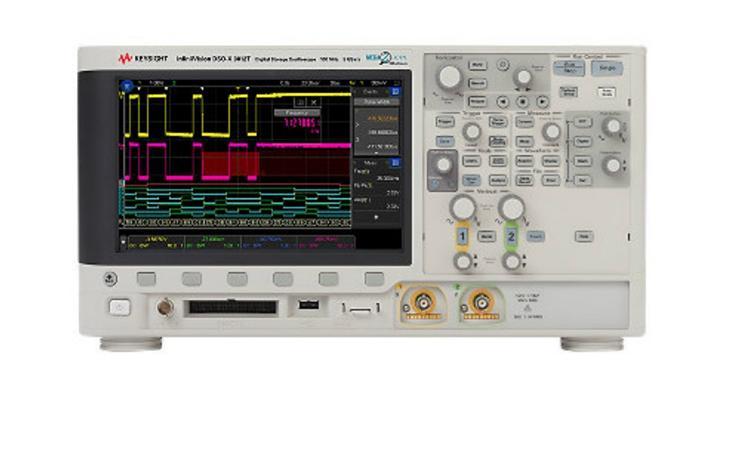Viewport: 733px width, 450px height.
Task: Open the blue status box at screen bottom
Action: (x=269, y=242)
